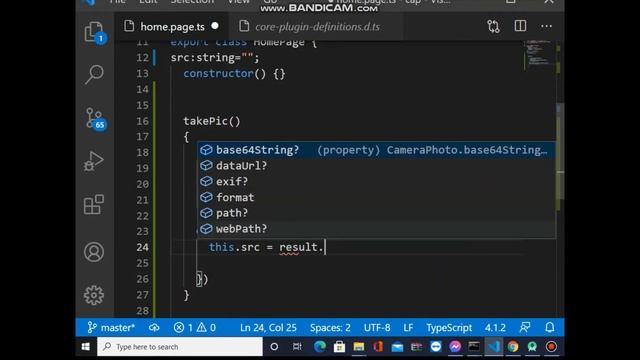Viewport: 640px width, 360px height.
Task: Open Google Chrome from taskbar
Action: click(x=513, y=347)
